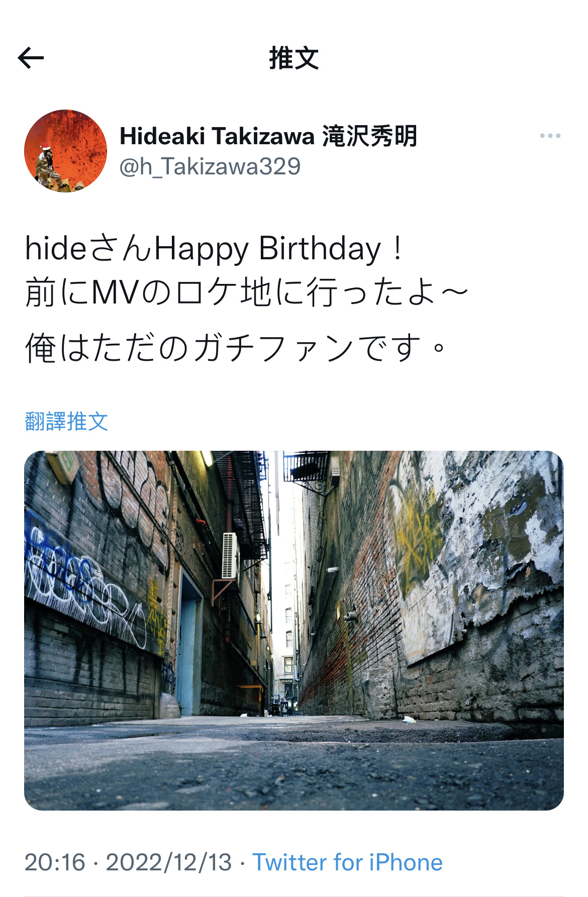
Task: Open the graffiti alley photo
Action: (x=294, y=630)
